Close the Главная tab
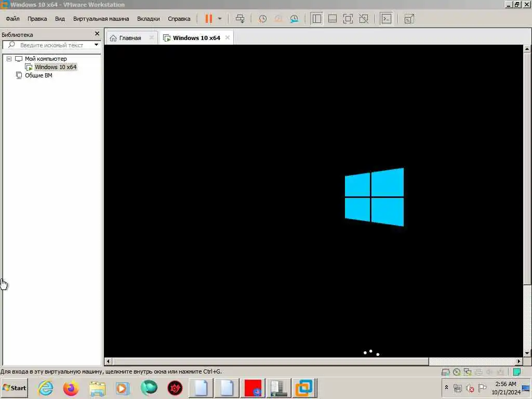Viewport: 532px width, 399px height. pyautogui.click(x=152, y=37)
